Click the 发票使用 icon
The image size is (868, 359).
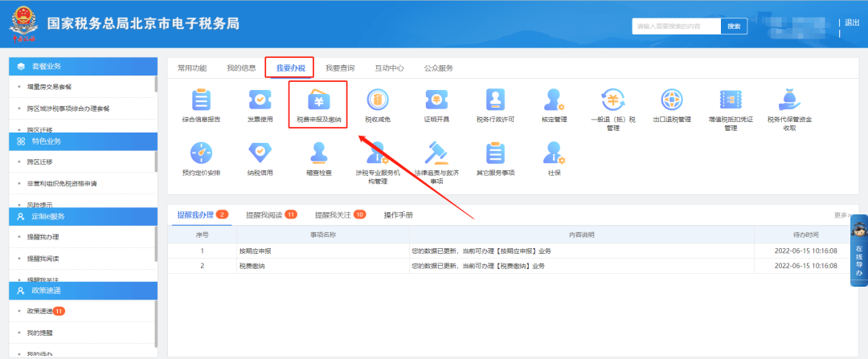coord(260,100)
